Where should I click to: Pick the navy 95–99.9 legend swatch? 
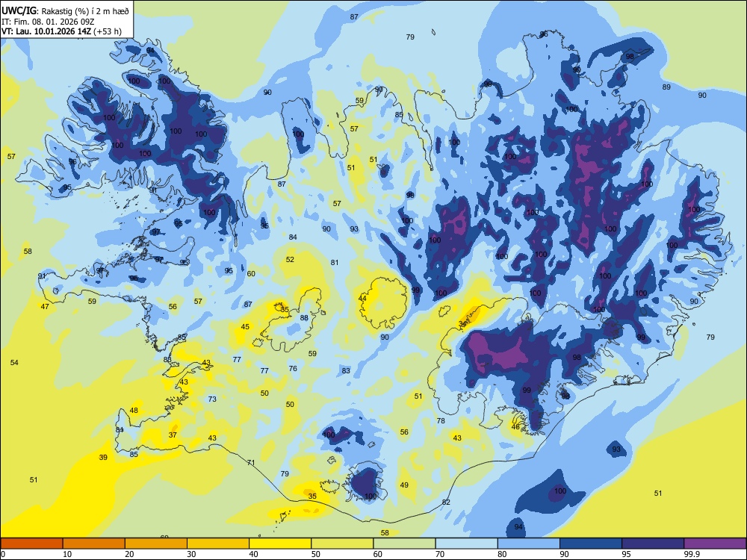653,544
